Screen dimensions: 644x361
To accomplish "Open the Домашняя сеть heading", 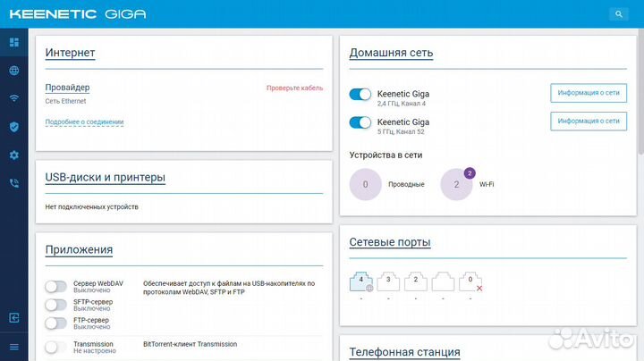I will pyautogui.click(x=391, y=53).
